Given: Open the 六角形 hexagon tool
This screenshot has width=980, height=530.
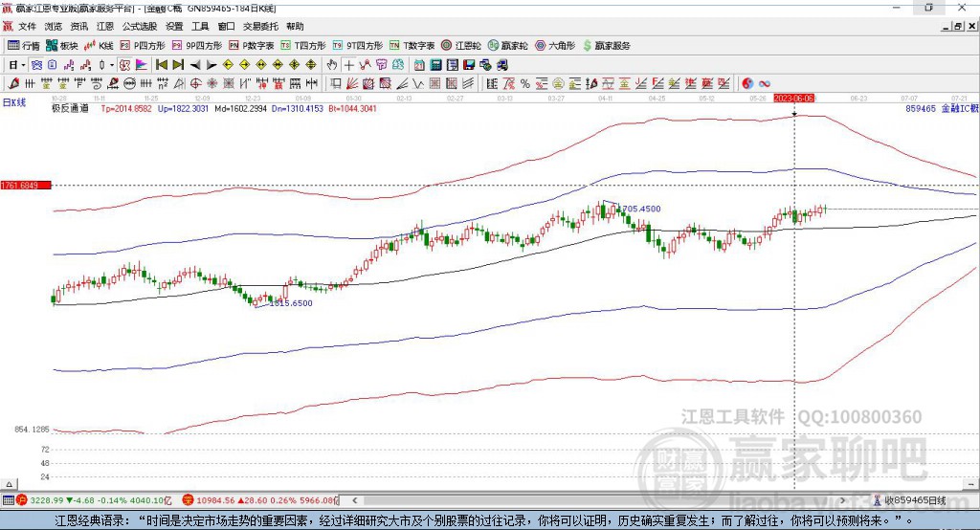Looking at the screenshot, I should coord(555,46).
